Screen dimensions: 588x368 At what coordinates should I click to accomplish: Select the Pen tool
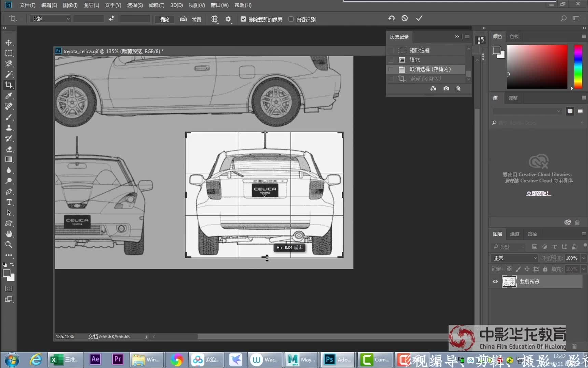tap(9, 191)
